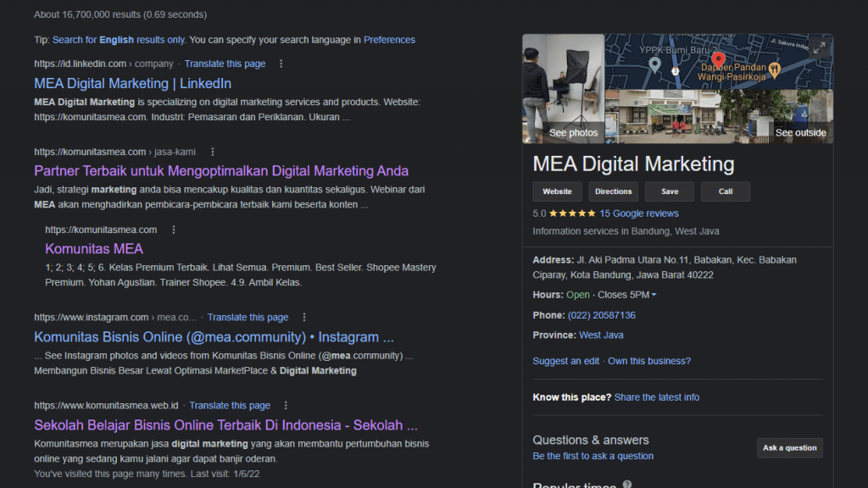This screenshot has height=488, width=868.
Task: Open 15 Google reviews
Action: pos(639,213)
